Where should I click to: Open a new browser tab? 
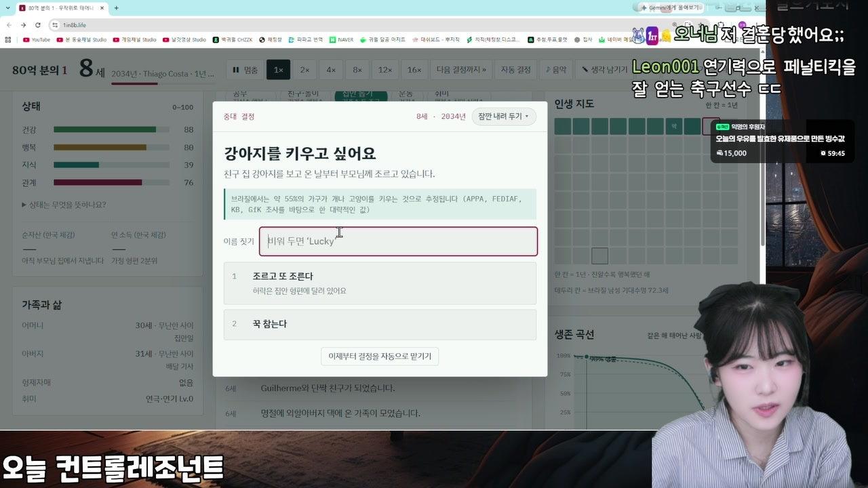(116, 8)
